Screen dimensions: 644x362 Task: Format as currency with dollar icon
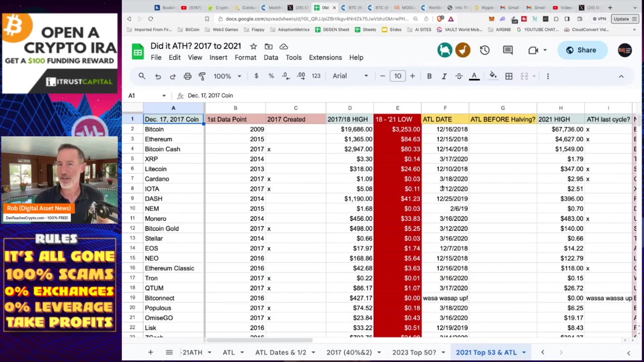pos(256,76)
